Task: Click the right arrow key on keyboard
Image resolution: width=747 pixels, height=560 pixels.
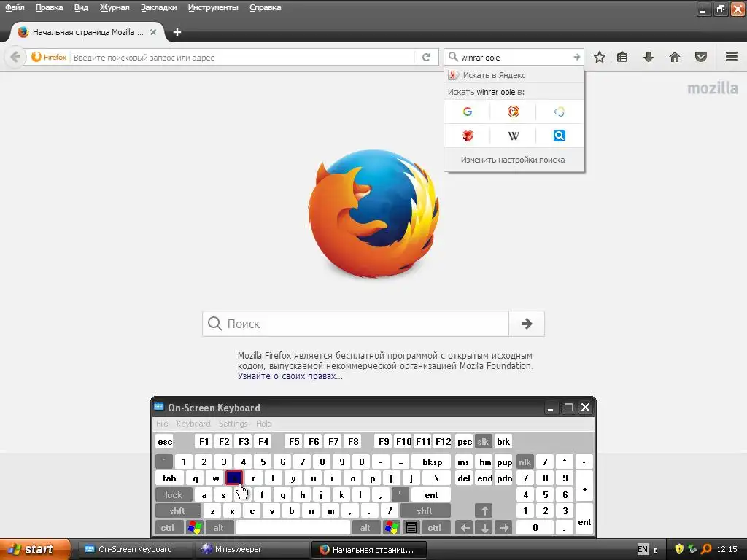Action: point(503,528)
